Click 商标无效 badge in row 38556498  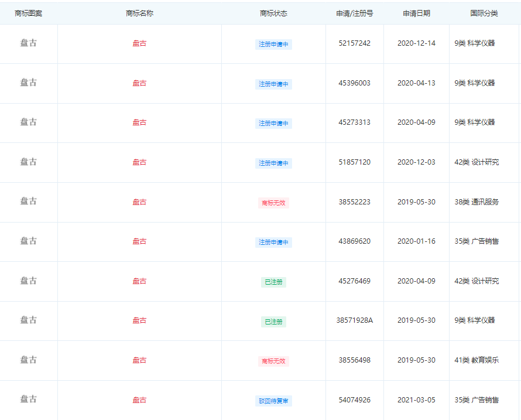coord(273,361)
